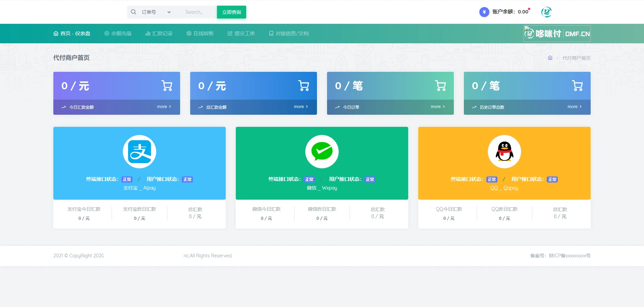Image resolution: width=644 pixels, height=307 pixels.
Task: Click the Alipay logo icon
Action: point(140,152)
